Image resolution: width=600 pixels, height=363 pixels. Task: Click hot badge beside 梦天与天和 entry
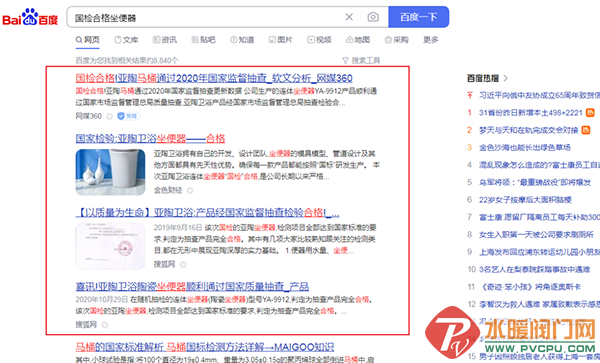pyautogui.click(x=586, y=130)
